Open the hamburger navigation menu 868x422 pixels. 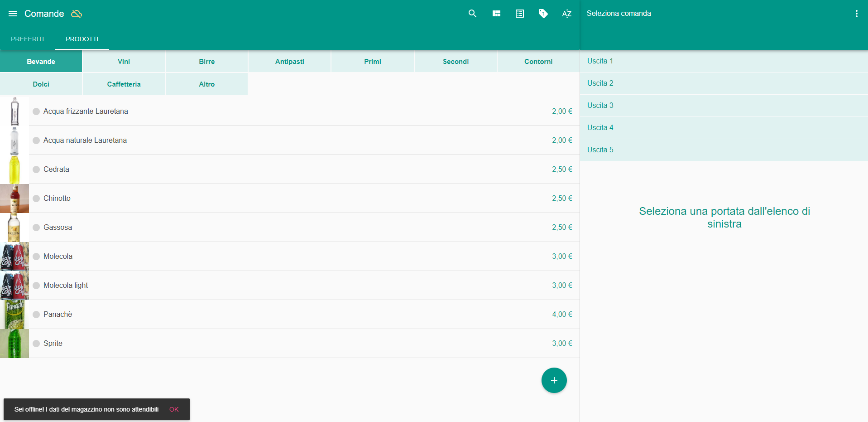[13, 14]
